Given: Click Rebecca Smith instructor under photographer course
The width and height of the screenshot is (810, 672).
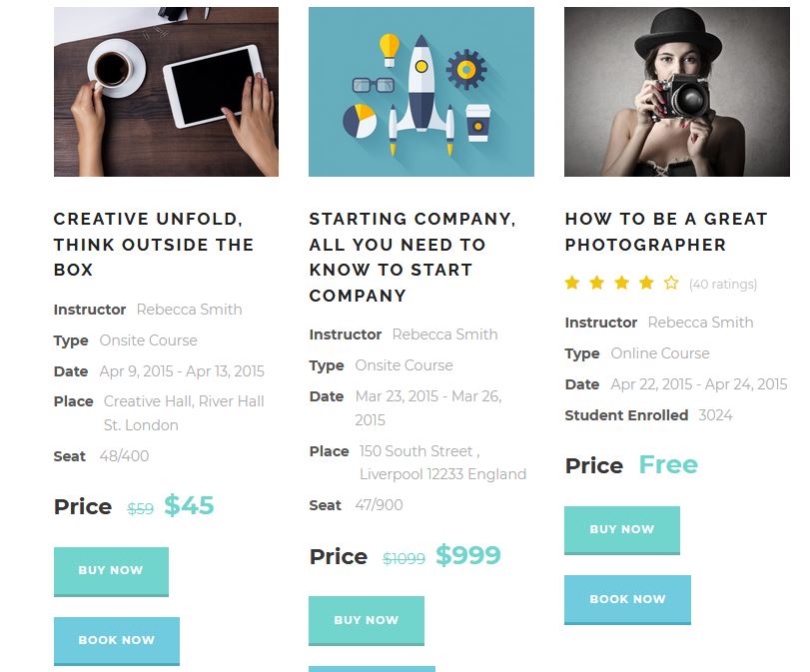Looking at the screenshot, I should click(700, 323).
